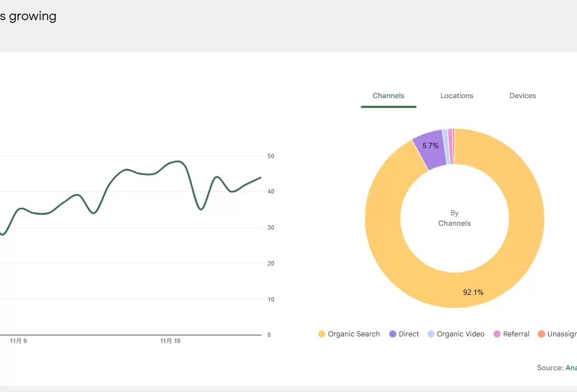
Task: Click the line chart's rightmost end point
Action: tap(260, 177)
